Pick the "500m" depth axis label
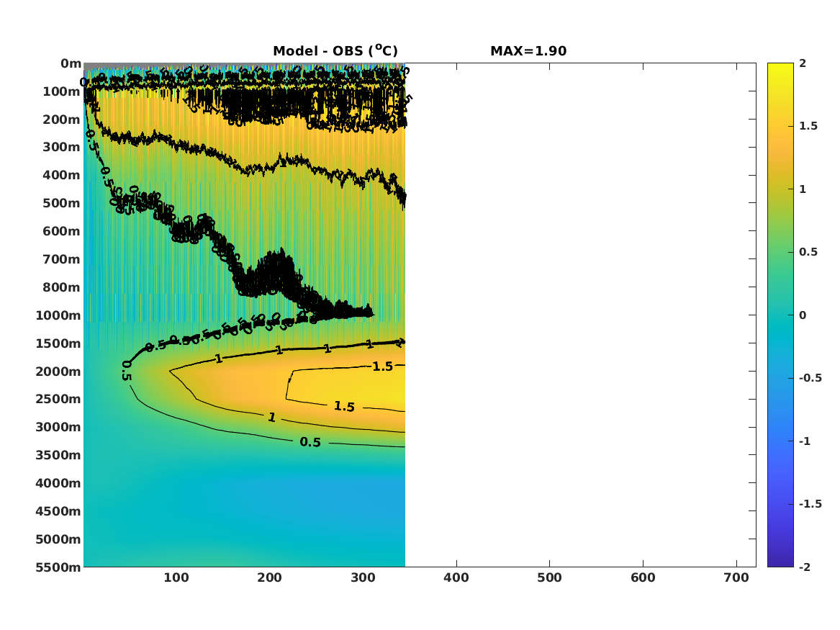The width and height of the screenshot is (840, 630). click(x=62, y=204)
